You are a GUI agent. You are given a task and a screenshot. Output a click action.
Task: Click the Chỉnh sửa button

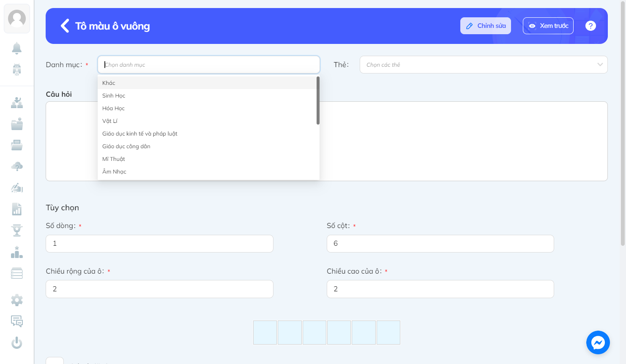[486, 26]
